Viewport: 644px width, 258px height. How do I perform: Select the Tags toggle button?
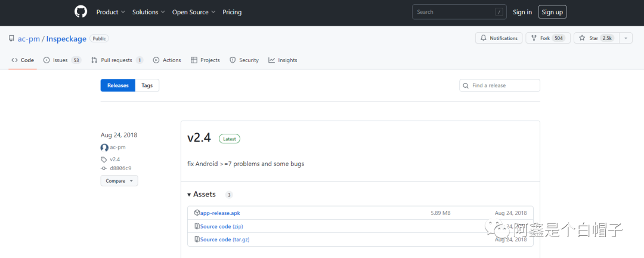[147, 85]
